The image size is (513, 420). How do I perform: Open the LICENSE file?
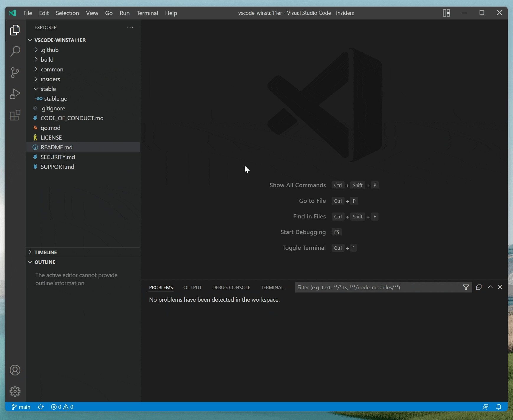coord(83,138)
